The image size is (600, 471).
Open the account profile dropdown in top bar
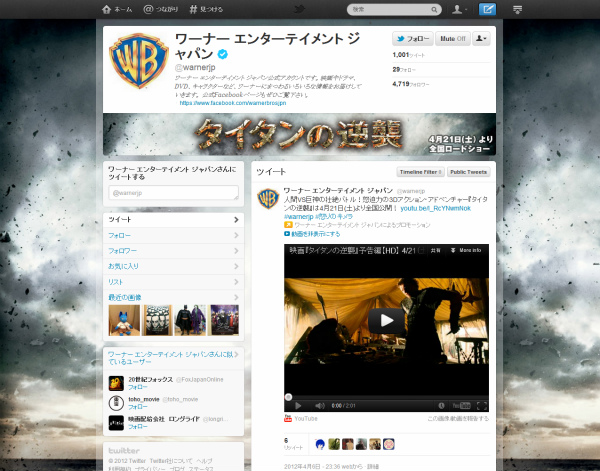click(x=460, y=9)
